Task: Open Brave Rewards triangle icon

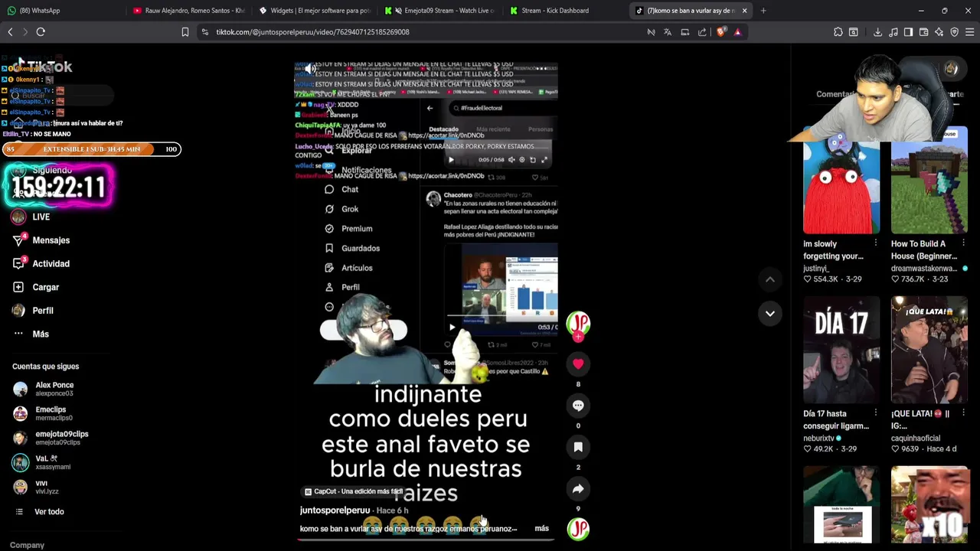Action: [737, 32]
